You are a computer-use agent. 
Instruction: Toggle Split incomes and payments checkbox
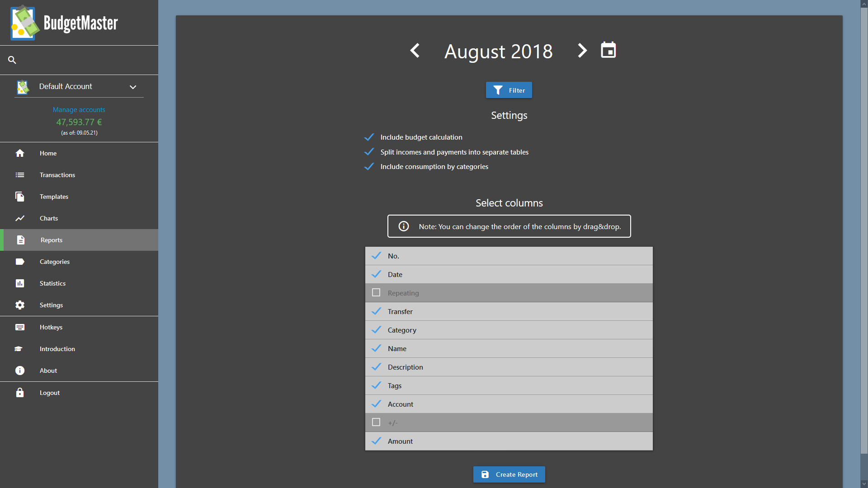(369, 152)
